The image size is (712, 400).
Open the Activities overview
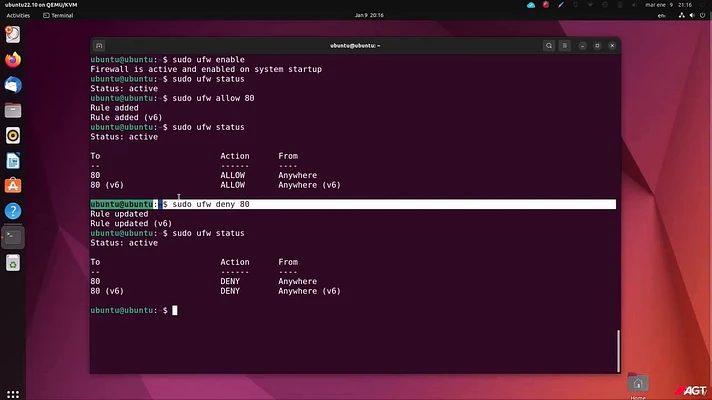coord(18,15)
